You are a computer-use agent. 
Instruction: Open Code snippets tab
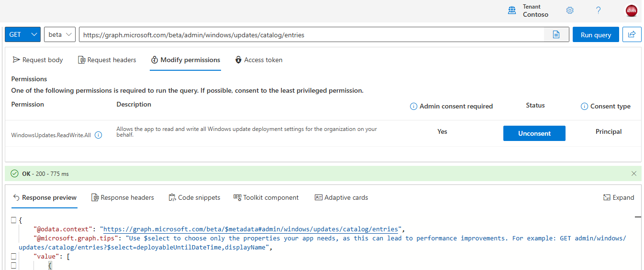(194, 197)
